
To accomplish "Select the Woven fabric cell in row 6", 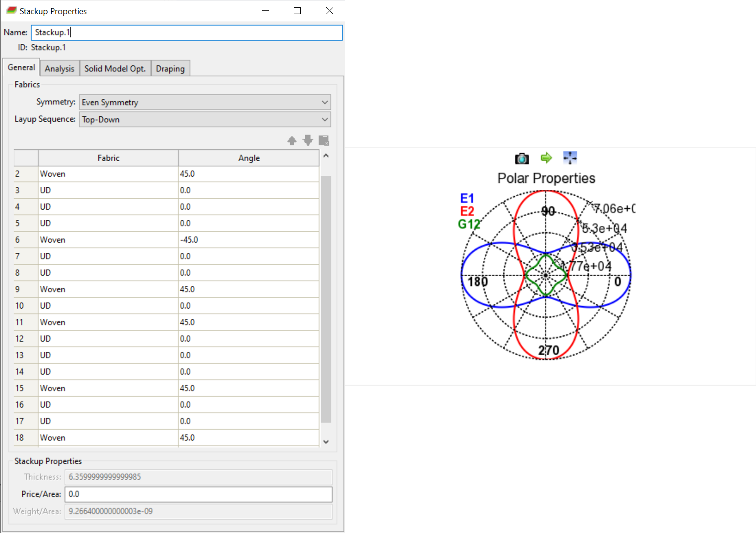I will pos(108,240).
